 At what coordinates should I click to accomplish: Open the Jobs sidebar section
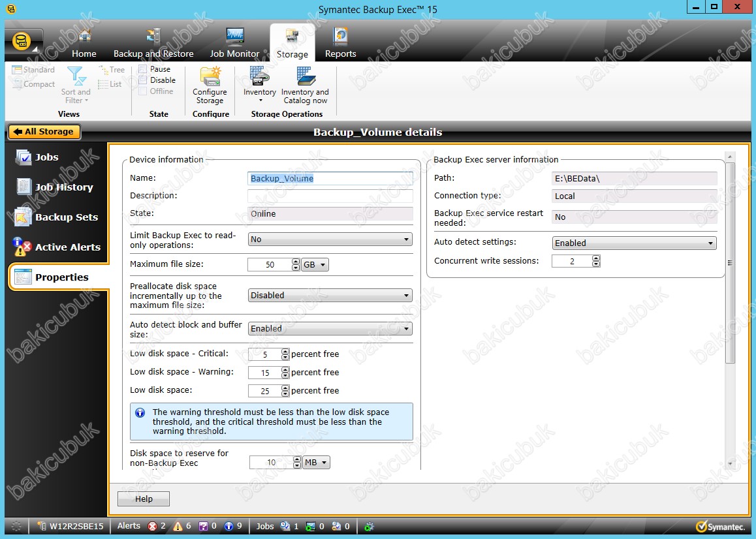coord(46,157)
